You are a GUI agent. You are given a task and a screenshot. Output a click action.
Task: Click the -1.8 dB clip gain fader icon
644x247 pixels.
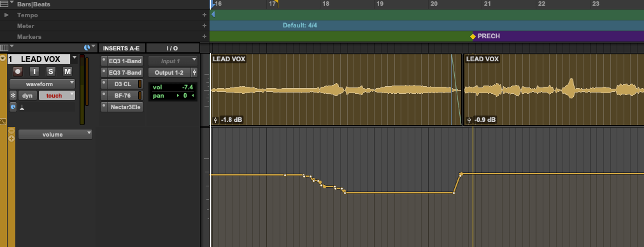tap(216, 120)
